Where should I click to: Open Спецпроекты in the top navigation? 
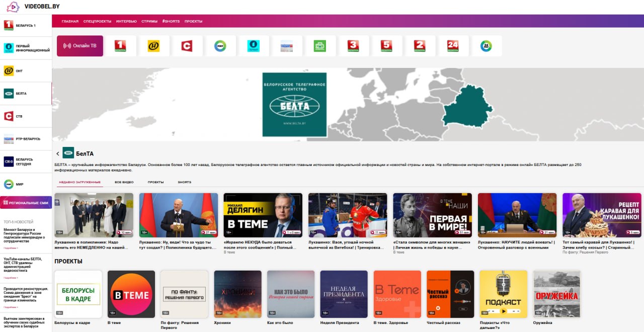coord(97,22)
